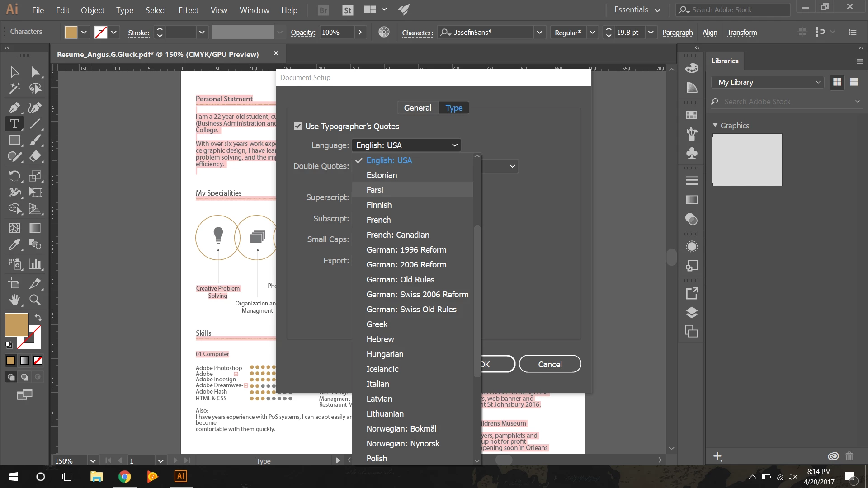Click the Direct Selection tool
Viewport: 868px width, 488px height.
(35, 72)
